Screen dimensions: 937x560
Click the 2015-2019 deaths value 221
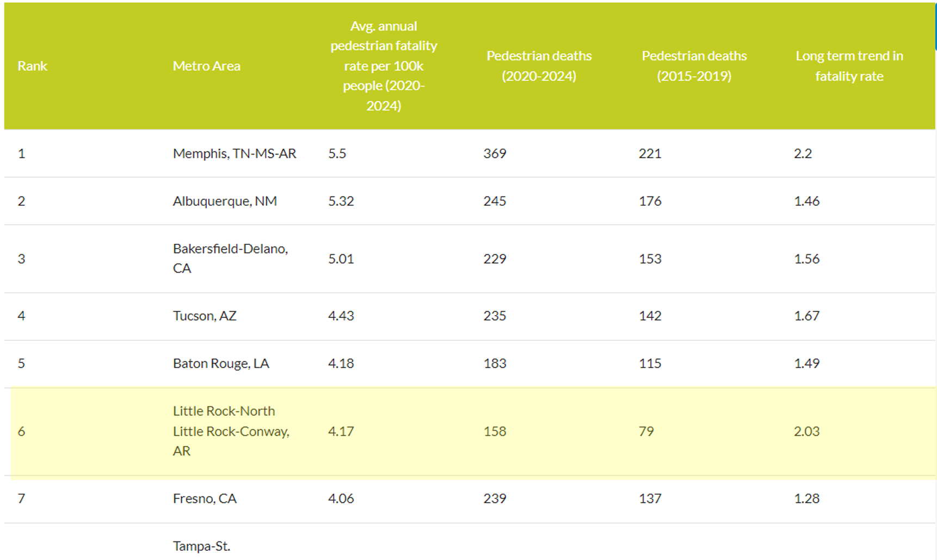pyautogui.click(x=650, y=153)
